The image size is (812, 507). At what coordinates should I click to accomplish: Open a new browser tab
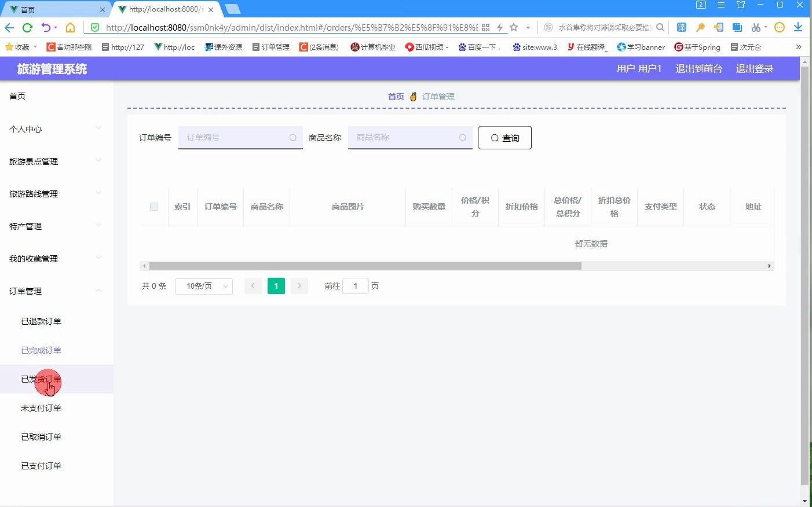232,9
